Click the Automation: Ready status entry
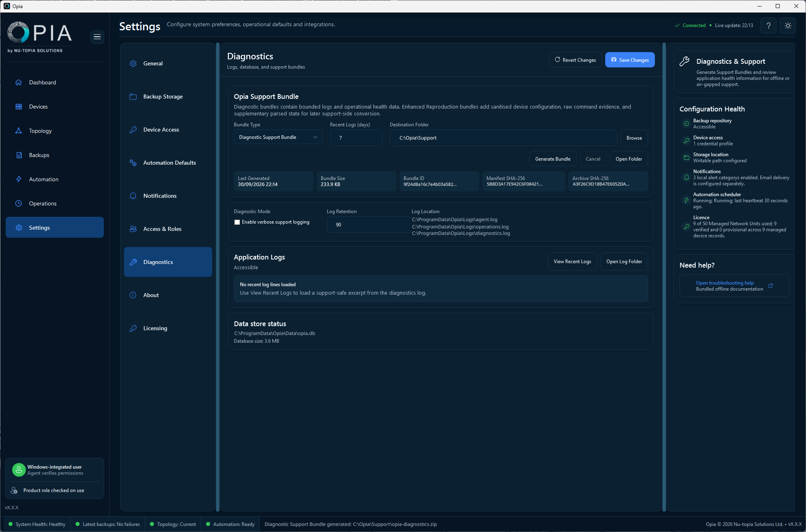The height and width of the screenshot is (532, 806). point(230,524)
